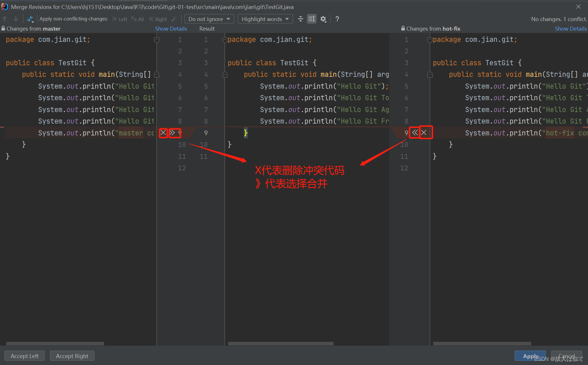This screenshot has height=365, width=588.
Task: Ignore the left master conflict change (X)
Action: click(x=163, y=133)
